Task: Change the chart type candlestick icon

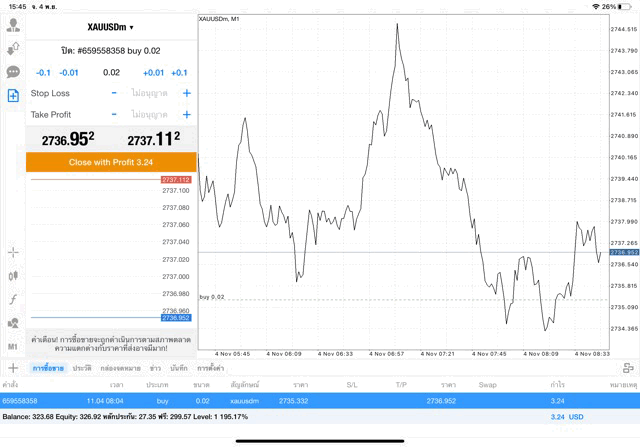Action: [13, 275]
